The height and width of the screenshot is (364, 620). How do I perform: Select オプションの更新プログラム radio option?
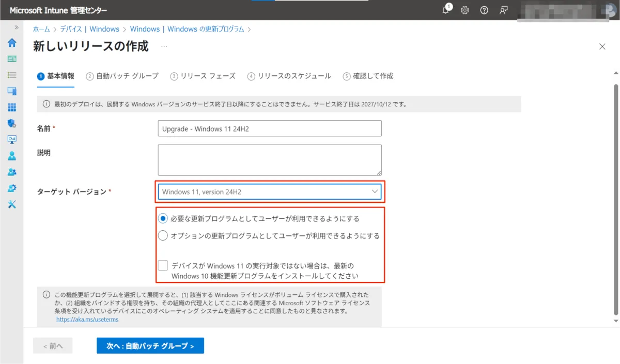[163, 236]
